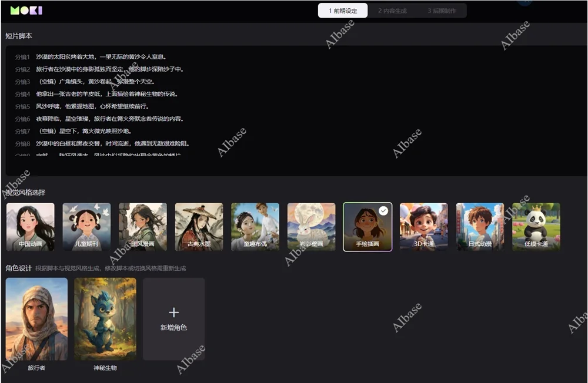Select the 低模卡通 panda style
The height and width of the screenshot is (383, 588).
536,227
